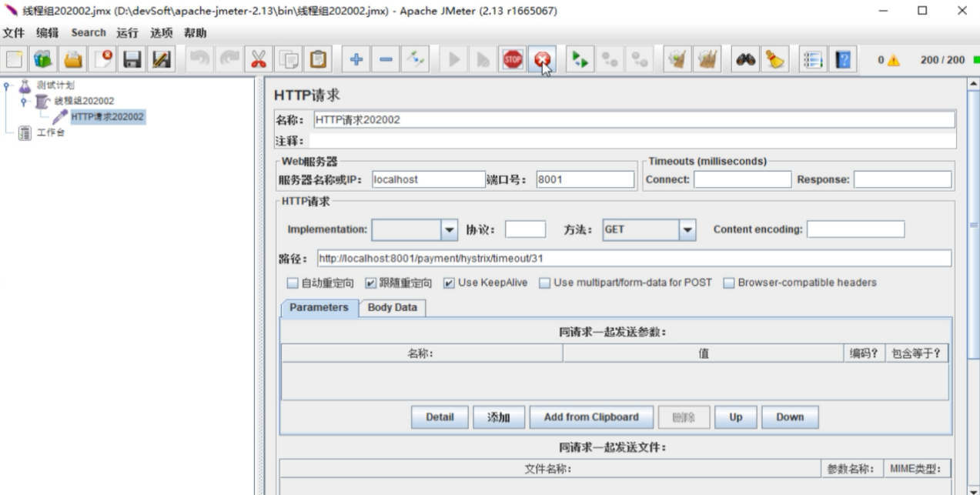The width and height of the screenshot is (980, 495).
Task: Open Help with question mark icon
Action: click(842, 59)
